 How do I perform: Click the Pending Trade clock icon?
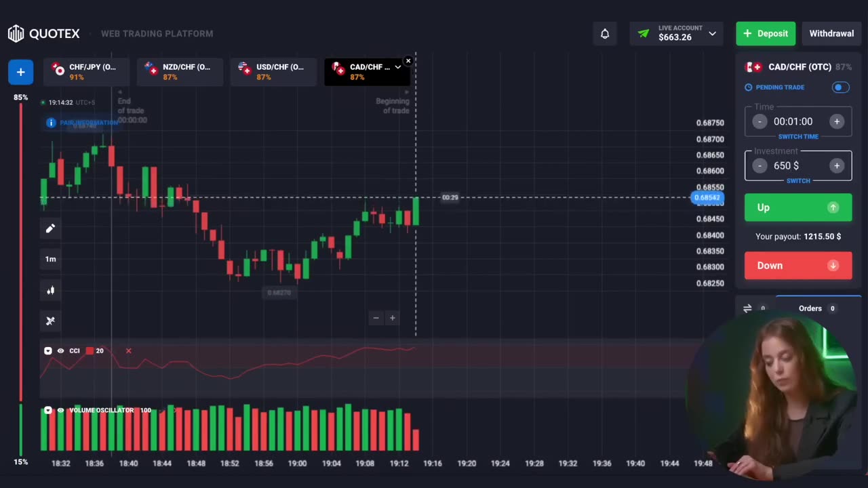tap(749, 87)
